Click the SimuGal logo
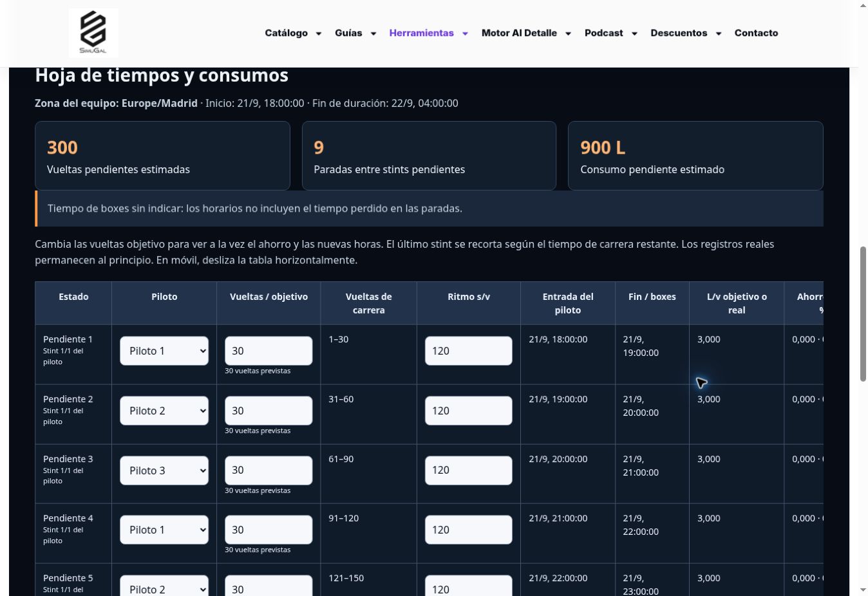Screen dimensions: 868x596 point(93,33)
